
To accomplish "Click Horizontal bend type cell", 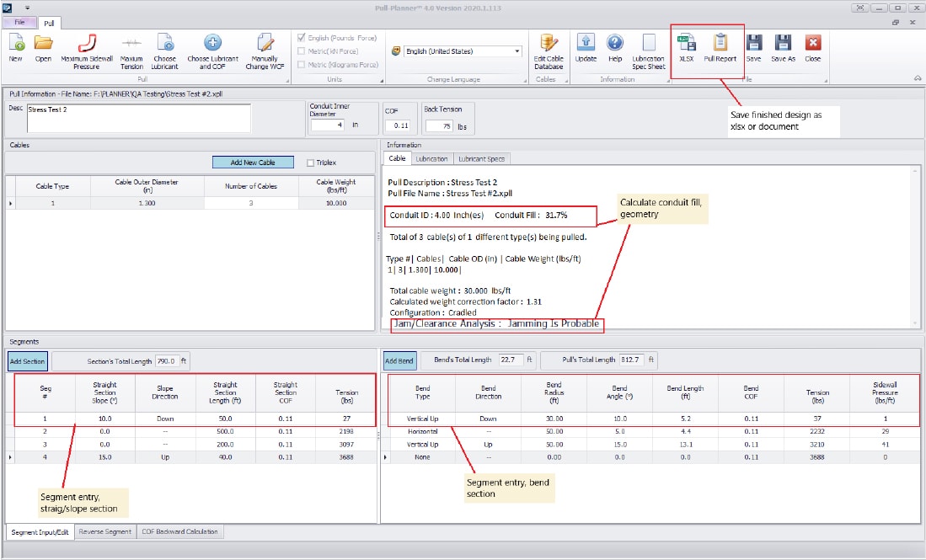I will coord(422,431).
